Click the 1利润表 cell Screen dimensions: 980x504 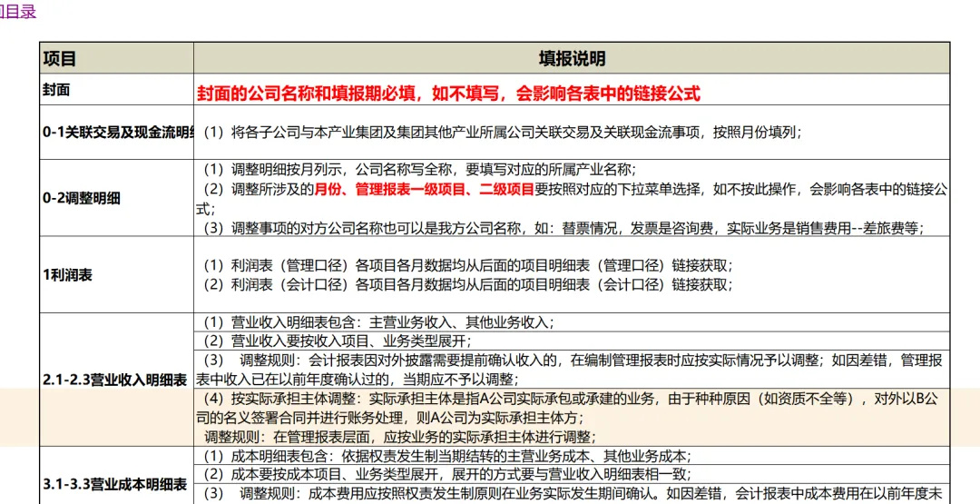point(116,274)
